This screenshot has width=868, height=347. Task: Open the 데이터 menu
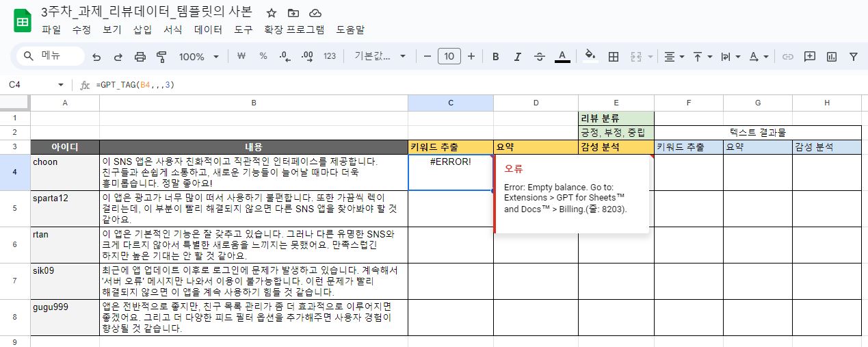click(x=208, y=30)
